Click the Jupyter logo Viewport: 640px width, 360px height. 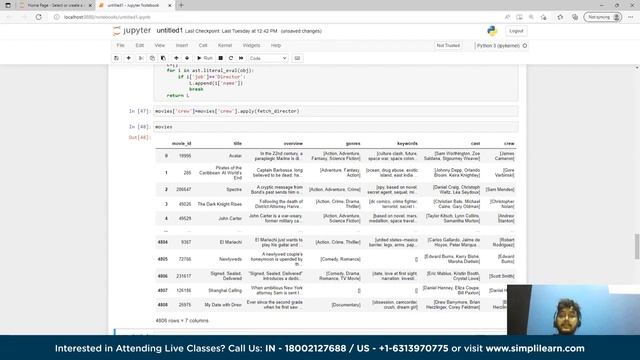click(x=132, y=31)
